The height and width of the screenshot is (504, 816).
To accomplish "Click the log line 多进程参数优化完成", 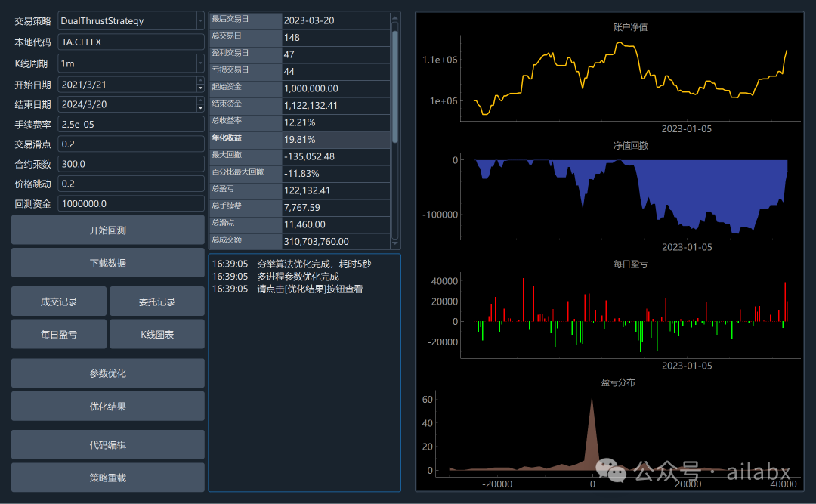I will coord(275,277).
